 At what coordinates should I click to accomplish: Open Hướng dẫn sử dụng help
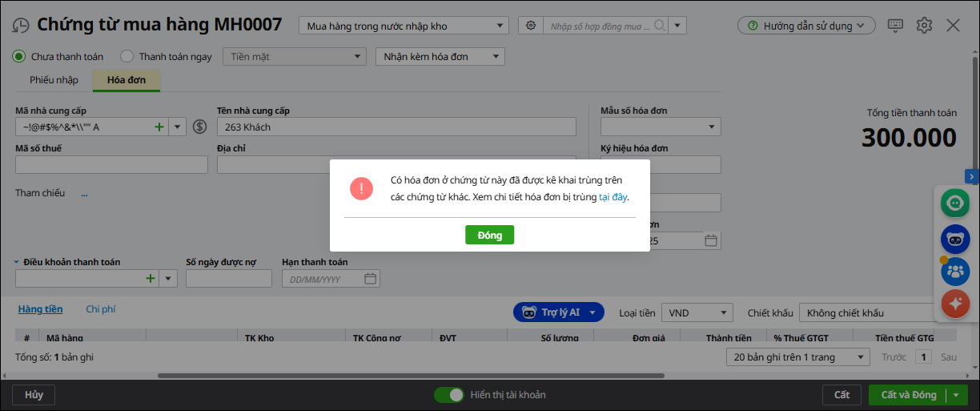tap(806, 26)
